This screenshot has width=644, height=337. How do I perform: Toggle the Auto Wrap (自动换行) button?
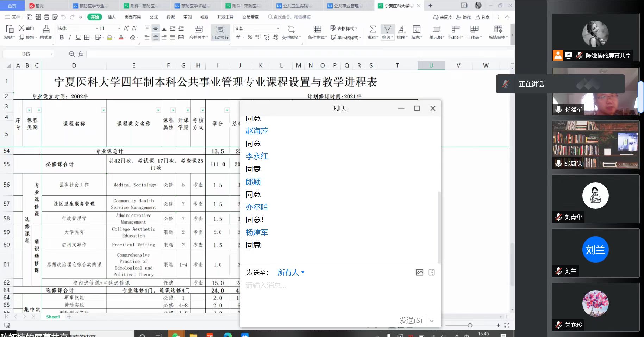click(220, 32)
